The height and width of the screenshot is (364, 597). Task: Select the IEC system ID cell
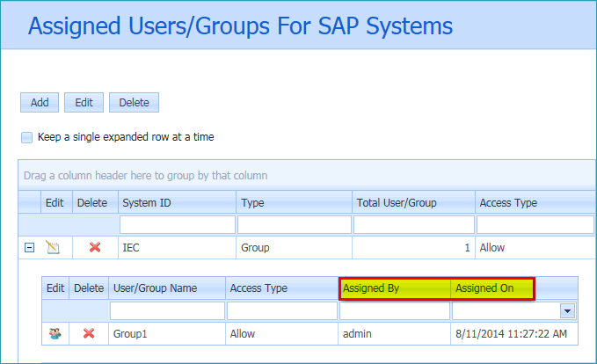point(177,247)
